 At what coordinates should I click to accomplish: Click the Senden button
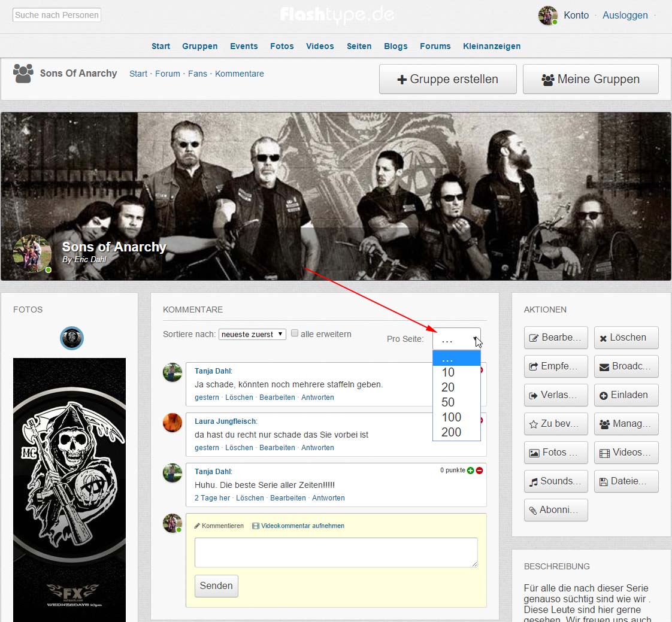click(216, 586)
